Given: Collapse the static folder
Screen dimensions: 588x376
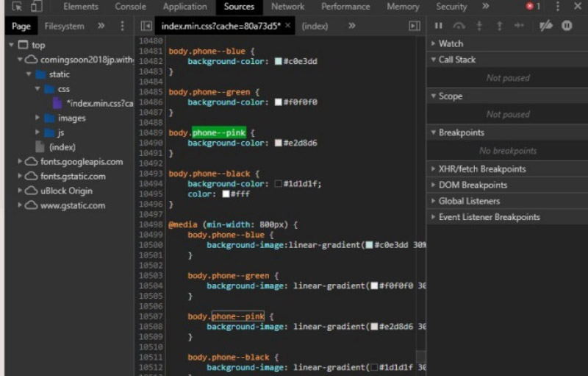Looking at the screenshot, I should (x=29, y=74).
